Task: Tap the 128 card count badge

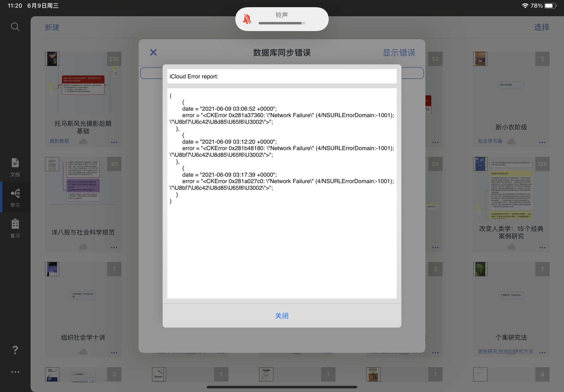Action: pos(542,164)
